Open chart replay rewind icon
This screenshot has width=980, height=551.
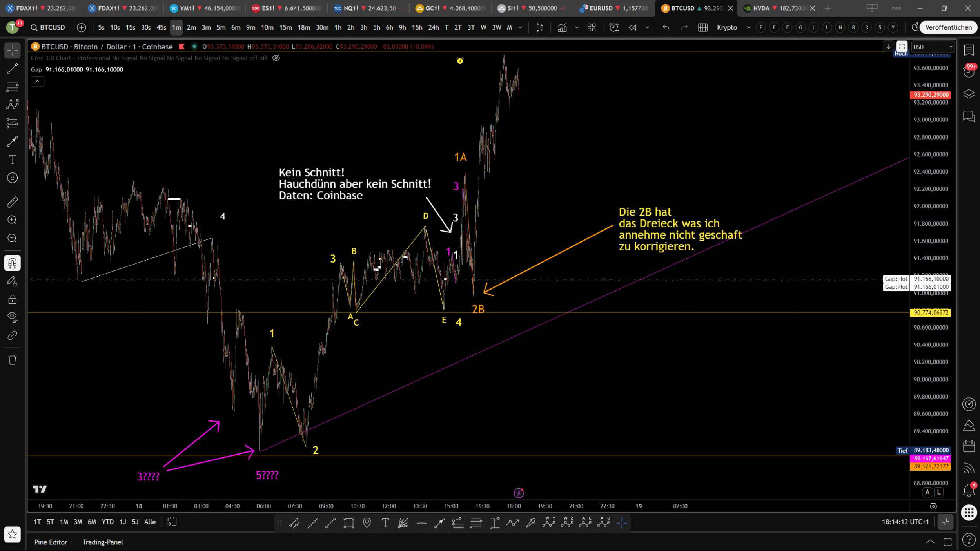pyautogui.click(x=632, y=27)
